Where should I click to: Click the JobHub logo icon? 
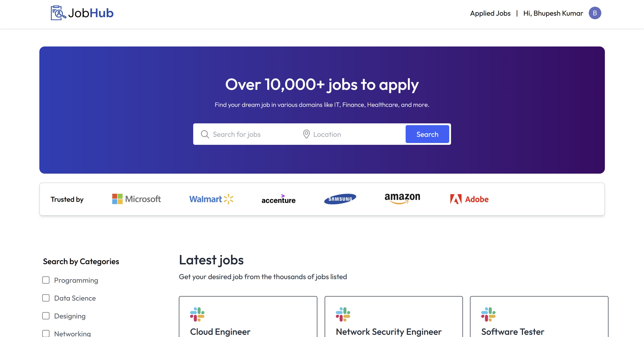pos(58,13)
